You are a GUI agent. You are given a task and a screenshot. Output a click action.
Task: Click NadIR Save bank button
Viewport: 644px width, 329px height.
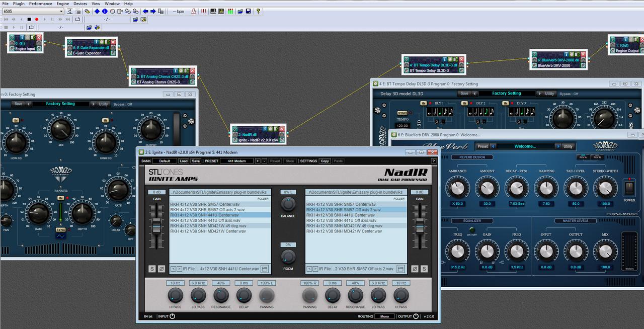tap(195, 161)
